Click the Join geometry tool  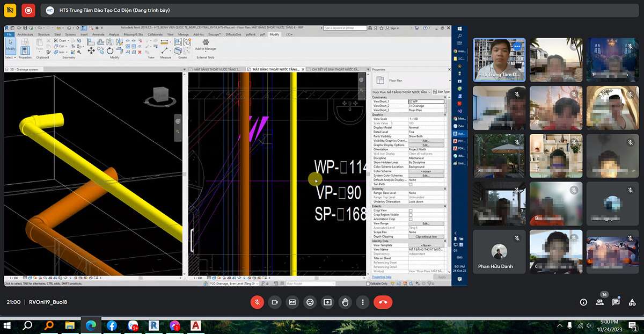60,52
